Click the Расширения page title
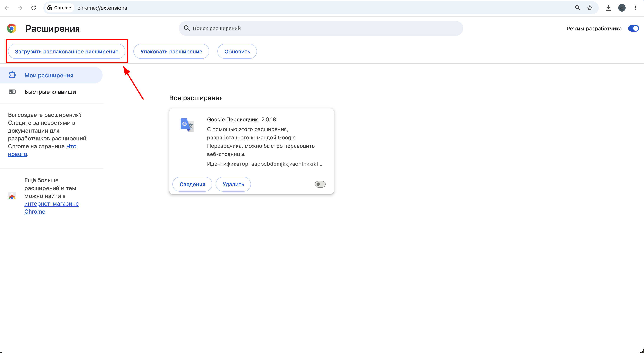 coord(53,29)
